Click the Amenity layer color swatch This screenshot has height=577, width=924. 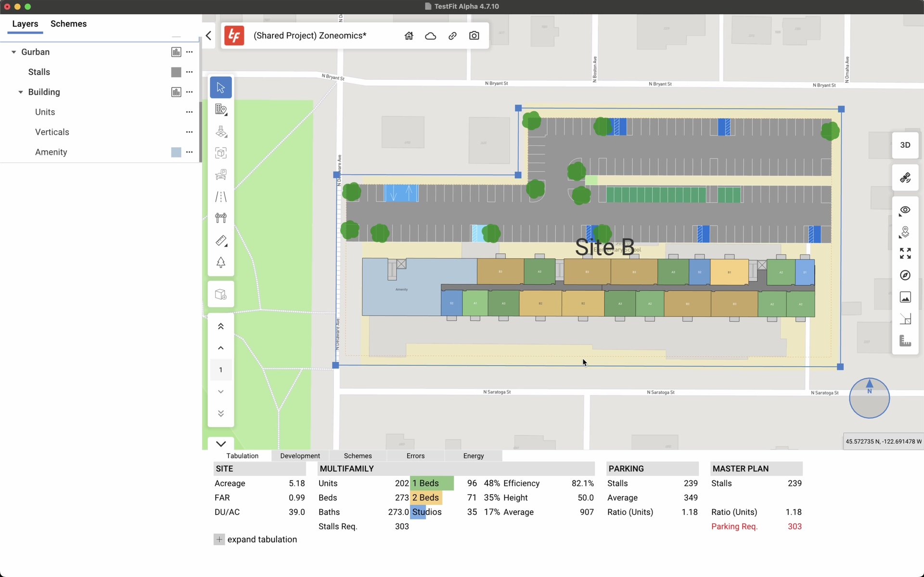176,152
